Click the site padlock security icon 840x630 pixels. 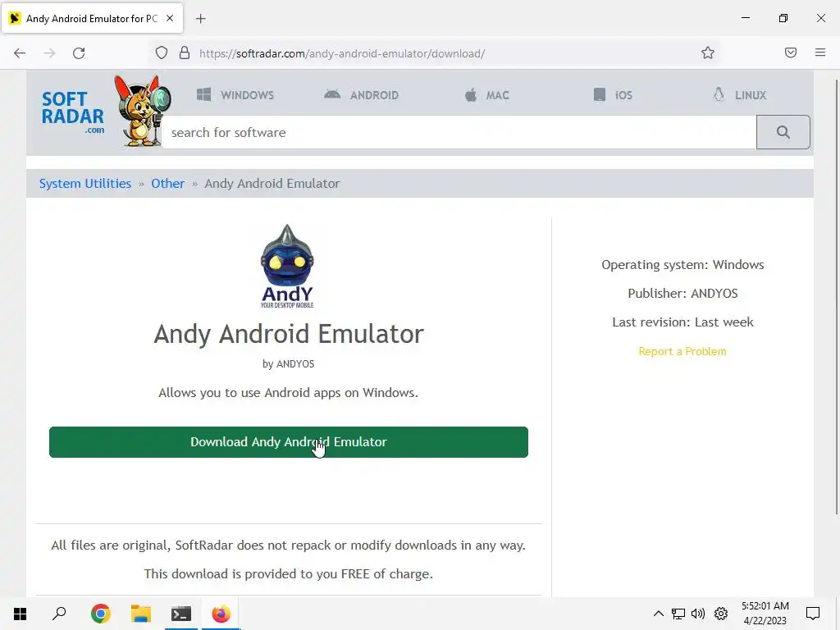[x=185, y=52]
